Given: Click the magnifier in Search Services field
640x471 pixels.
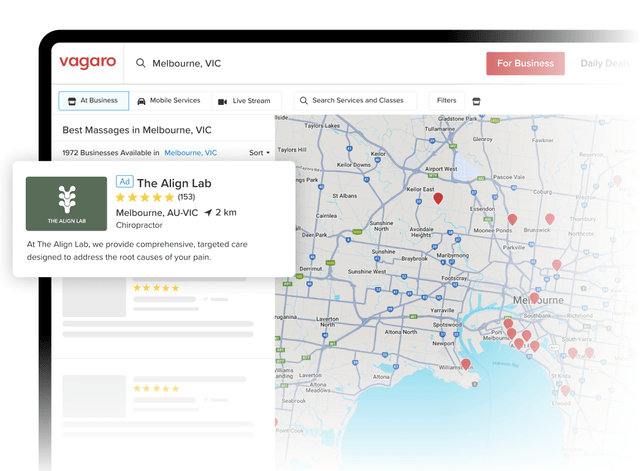Looking at the screenshot, I should tap(304, 100).
